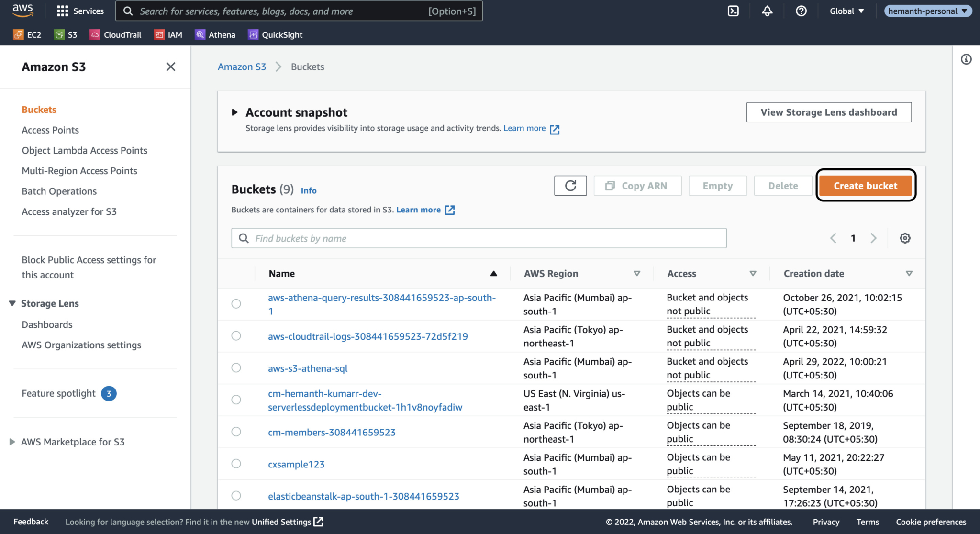The height and width of the screenshot is (534, 980).
Task: Open the aws-cloudtrail-logs bucket link
Action: click(x=367, y=336)
